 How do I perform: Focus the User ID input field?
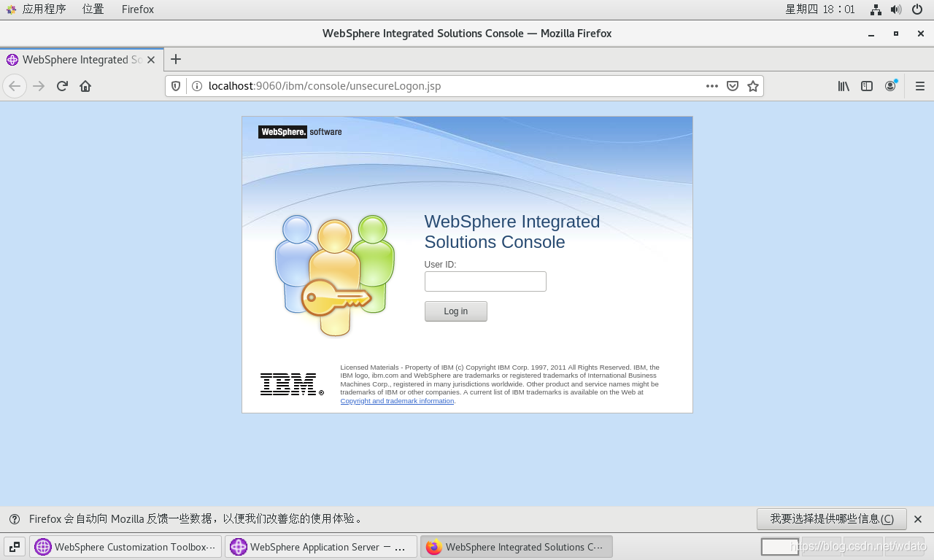coord(485,281)
